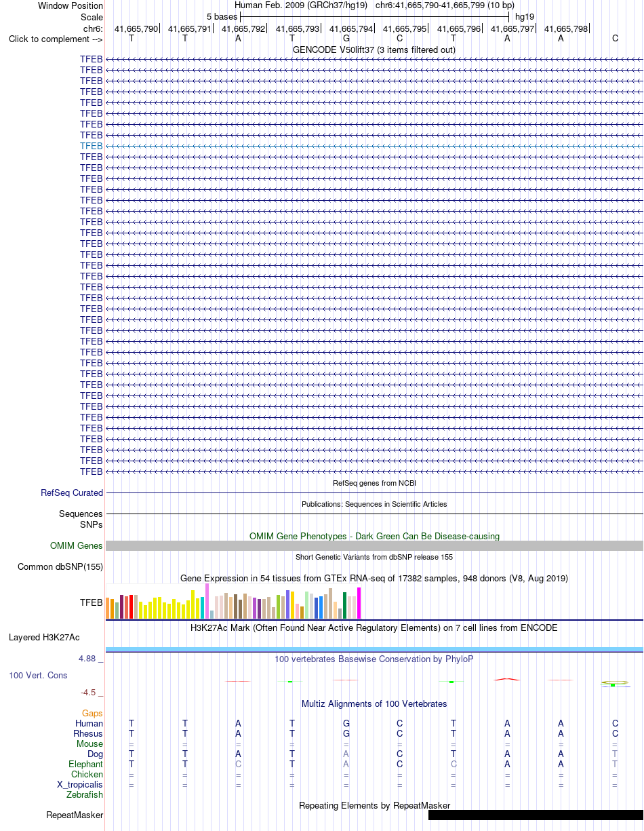Click the 'Zebrafish' alignment row label

[85, 795]
